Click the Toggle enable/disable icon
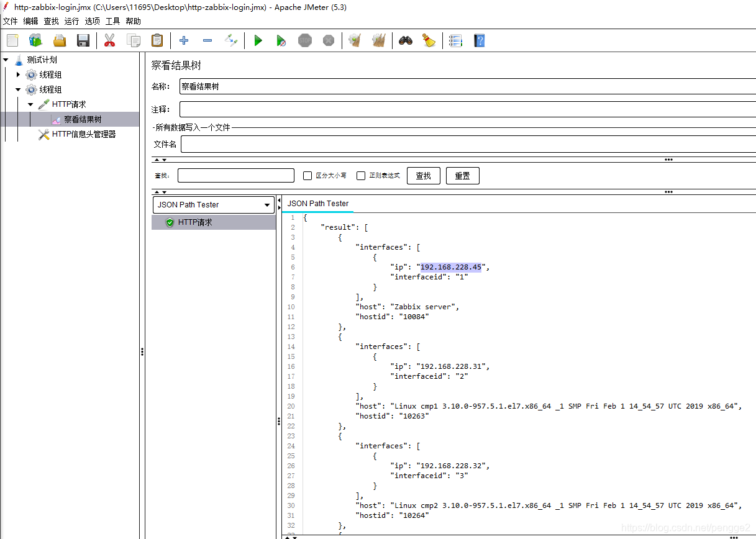Viewport: 756px width, 539px height. click(x=231, y=40)
